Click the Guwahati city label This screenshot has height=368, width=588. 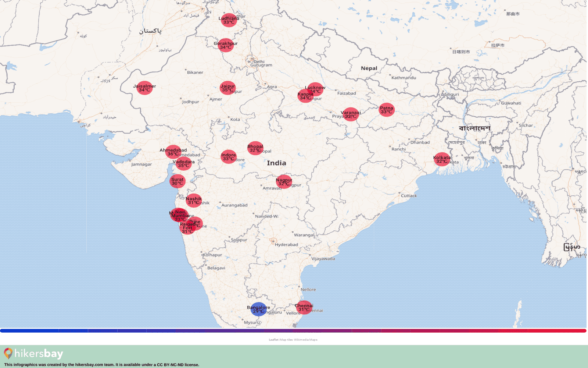(511, 103)
